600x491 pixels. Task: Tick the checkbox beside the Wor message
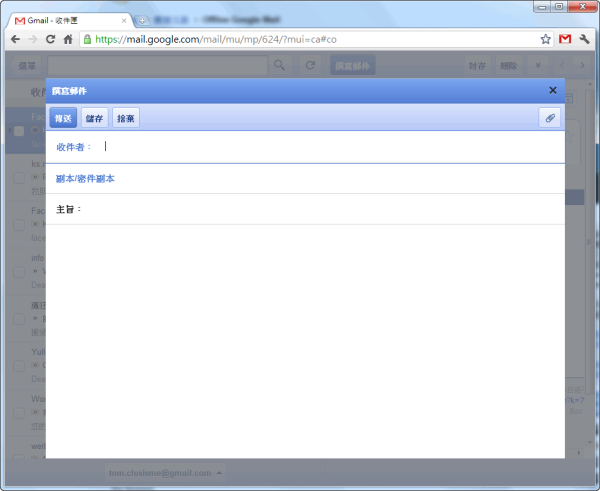(19, 413)
